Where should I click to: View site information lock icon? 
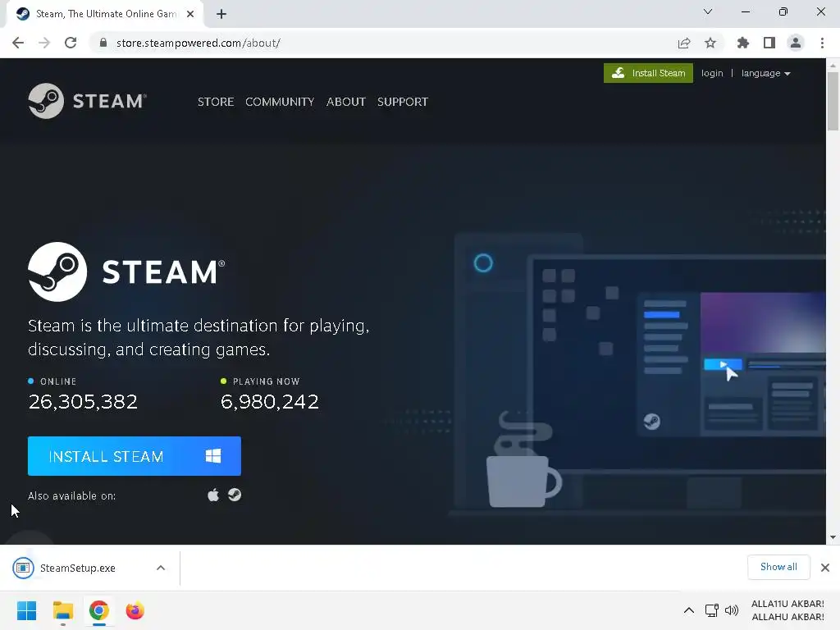[103, 43]
